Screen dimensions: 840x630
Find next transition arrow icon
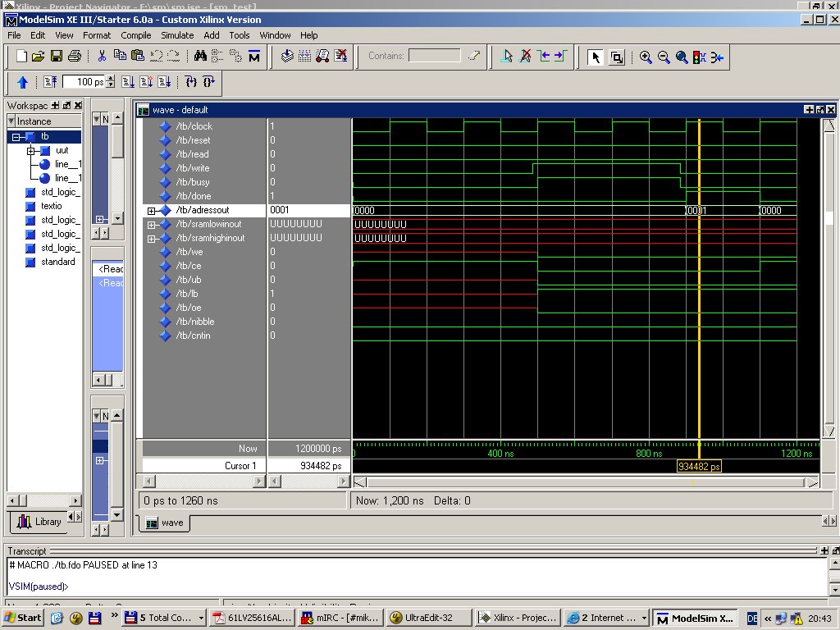[561, 57]
